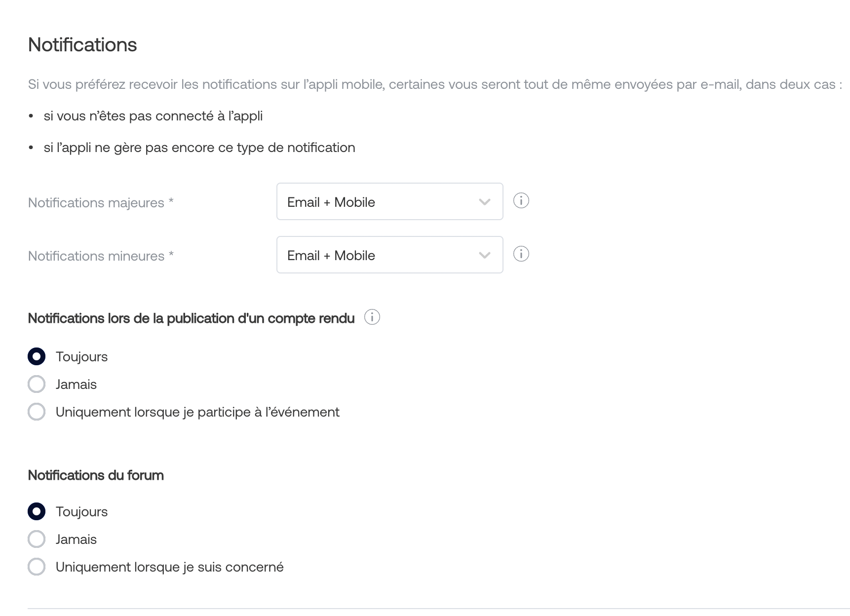This screenshot has height=616, width=850.
Task: Click the compte rendu publication heading text
Action: 191,318
